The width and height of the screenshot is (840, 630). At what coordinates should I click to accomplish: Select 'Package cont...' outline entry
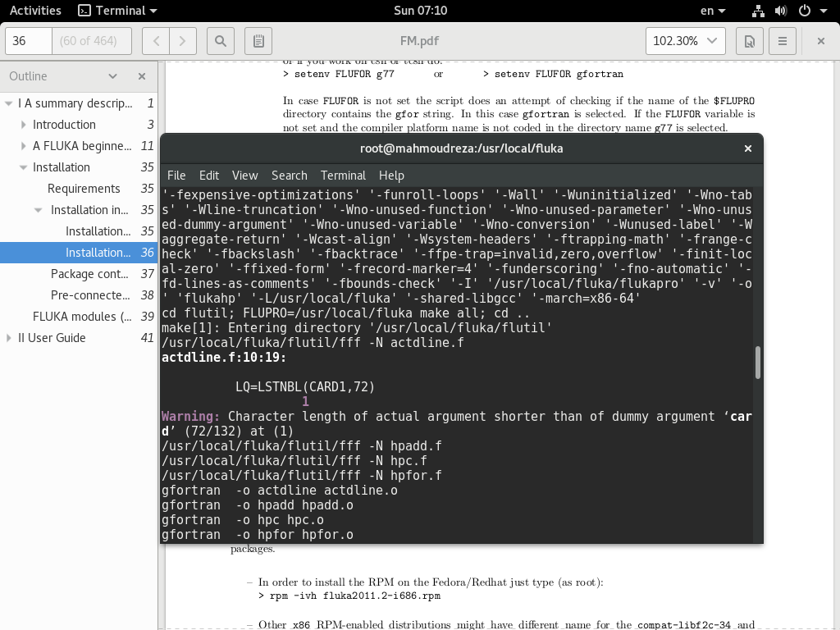[79, 274]
